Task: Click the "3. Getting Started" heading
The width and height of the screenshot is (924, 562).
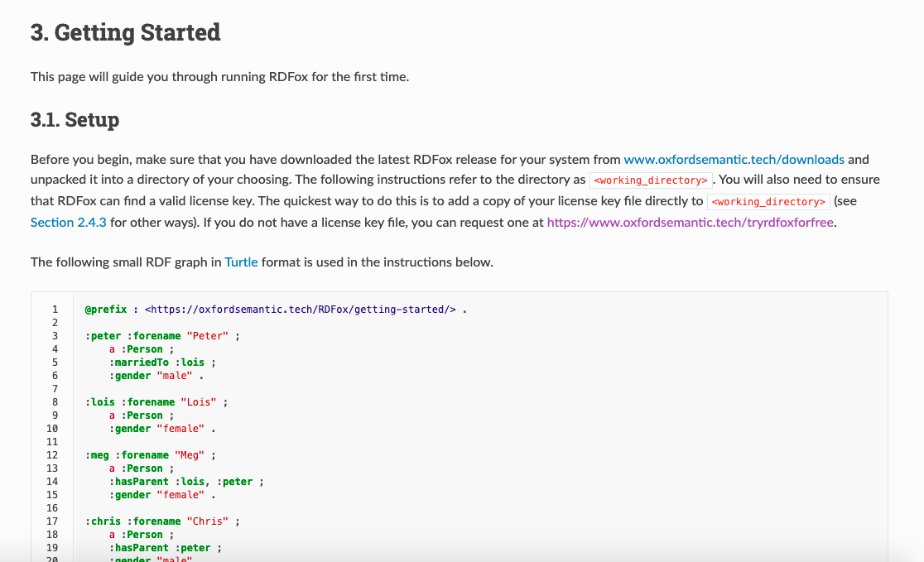Action: 125,32
